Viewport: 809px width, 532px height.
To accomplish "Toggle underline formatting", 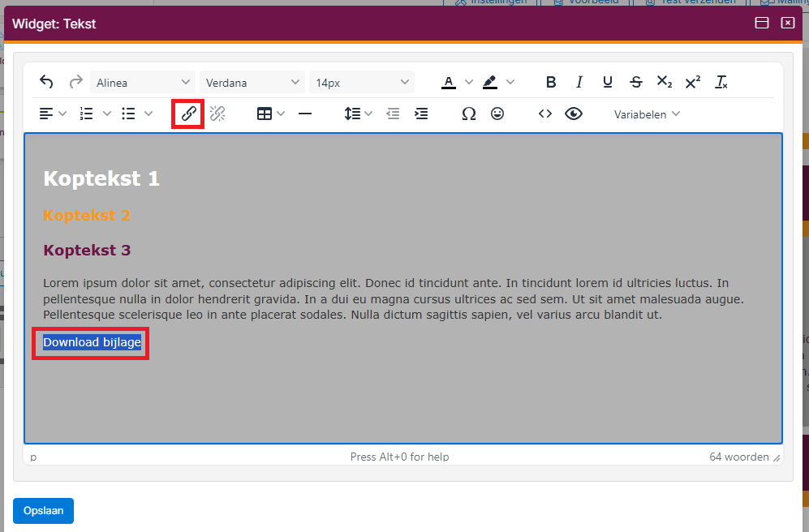I will pos(608,82).
